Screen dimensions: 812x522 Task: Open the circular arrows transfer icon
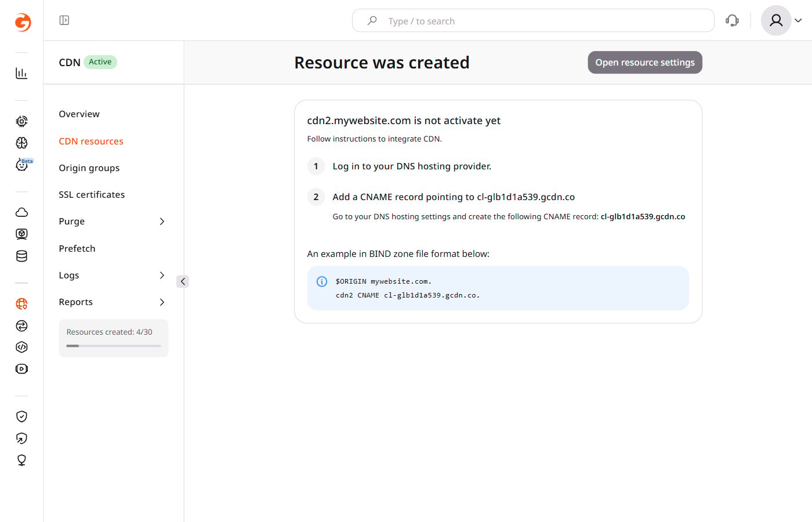point(21,325)
